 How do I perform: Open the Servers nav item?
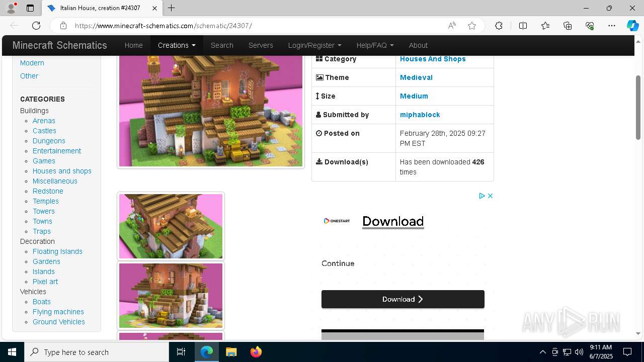(x=261, y=45)
